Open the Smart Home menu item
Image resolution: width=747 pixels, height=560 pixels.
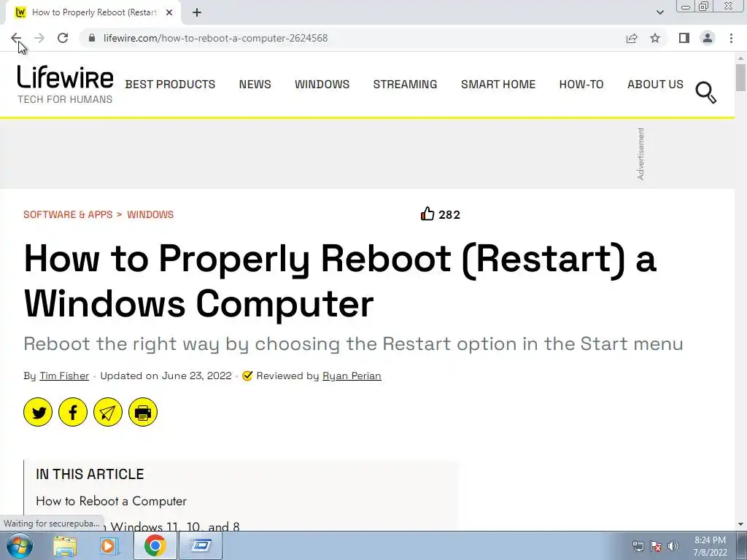tap(498, 85)
